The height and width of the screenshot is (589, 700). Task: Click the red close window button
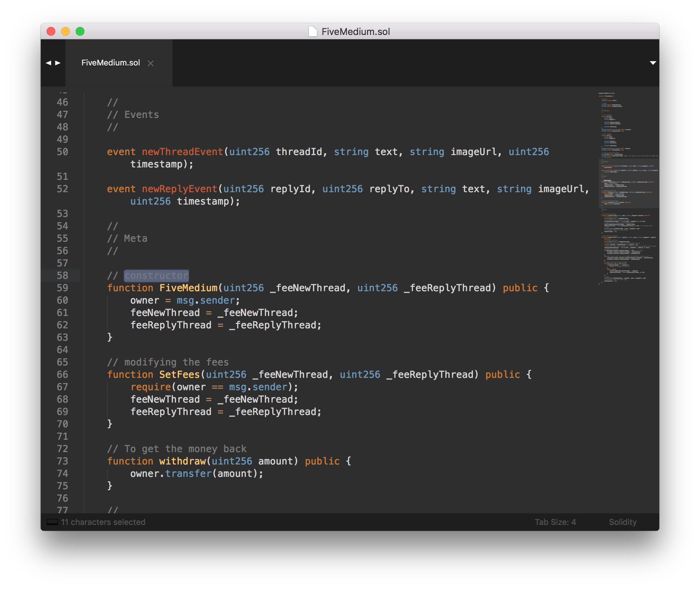click(51, 32)
